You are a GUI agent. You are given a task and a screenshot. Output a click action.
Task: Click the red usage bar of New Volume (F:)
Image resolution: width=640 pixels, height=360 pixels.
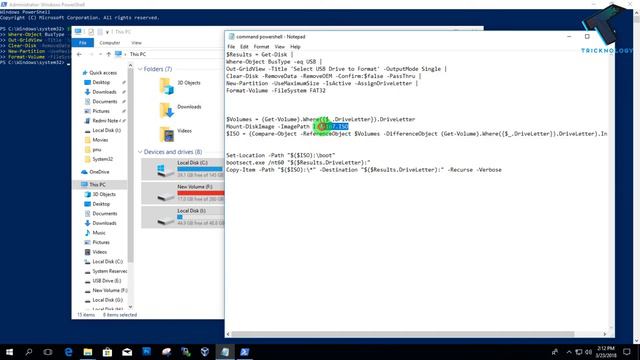pos(200,193)
